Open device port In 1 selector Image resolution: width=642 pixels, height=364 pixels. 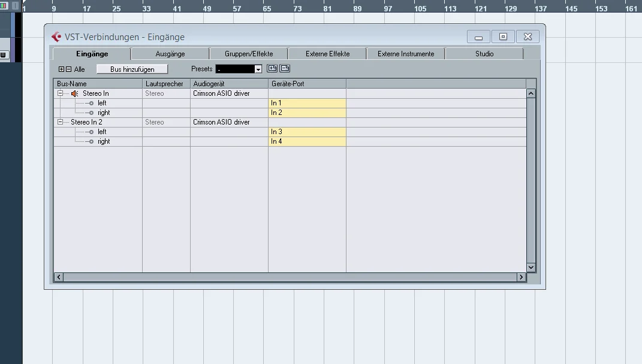coord(307,103)
